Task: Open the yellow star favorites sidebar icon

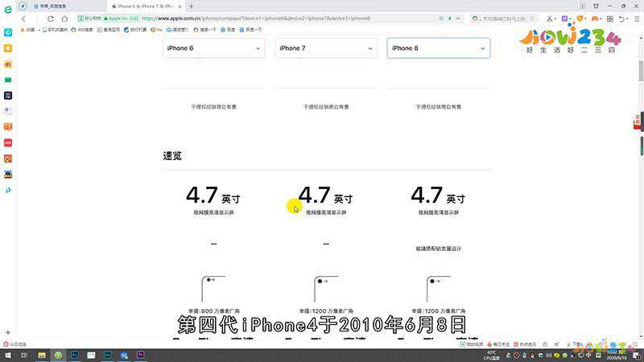Action: (8, 48)
